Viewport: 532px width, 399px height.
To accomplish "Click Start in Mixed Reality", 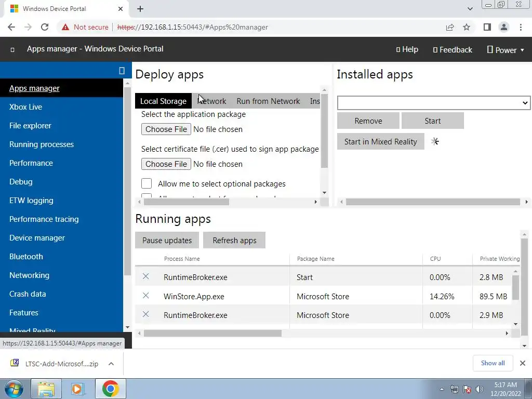I will (381, 141).
